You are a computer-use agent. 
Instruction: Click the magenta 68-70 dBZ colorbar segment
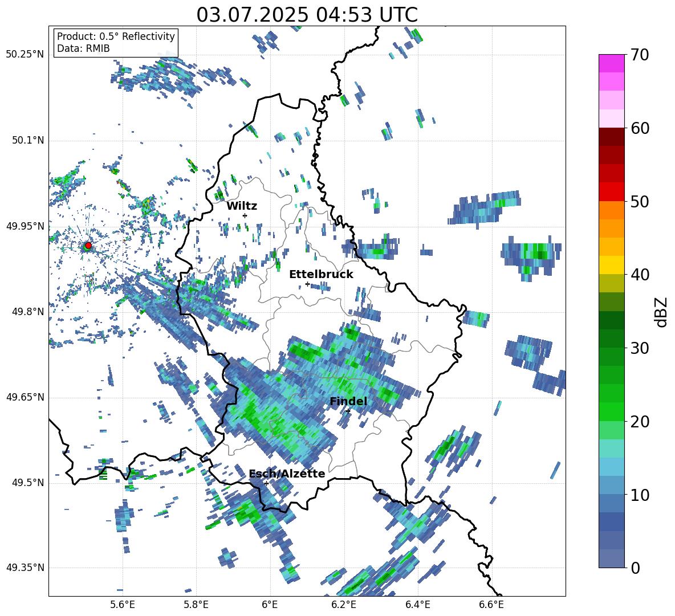(612, 63)
